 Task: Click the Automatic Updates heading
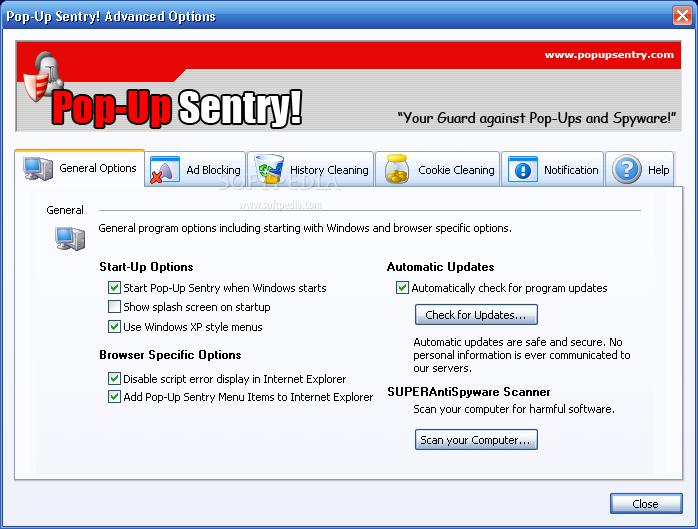click(x=441, y=267)
